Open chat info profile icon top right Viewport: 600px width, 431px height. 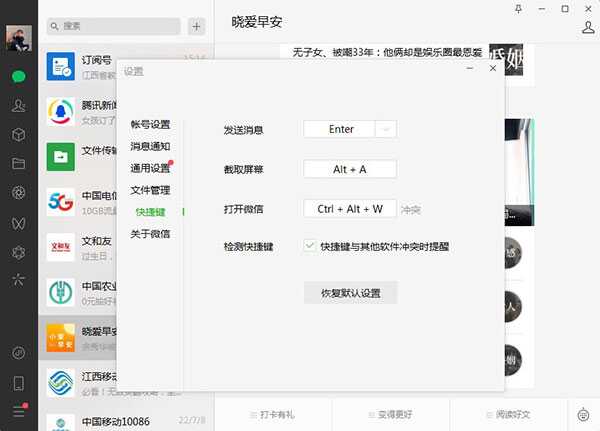(x=588, y=27)
